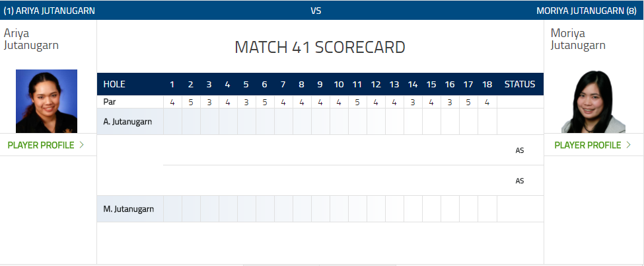Click the VS text in top bar
Screen dimensions: 644x266
point(316,11)
